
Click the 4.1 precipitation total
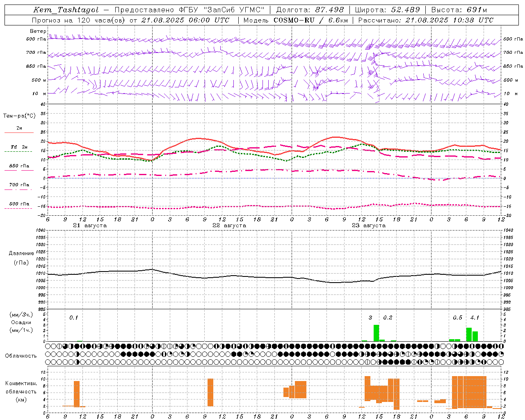click(x=475, y=317)
